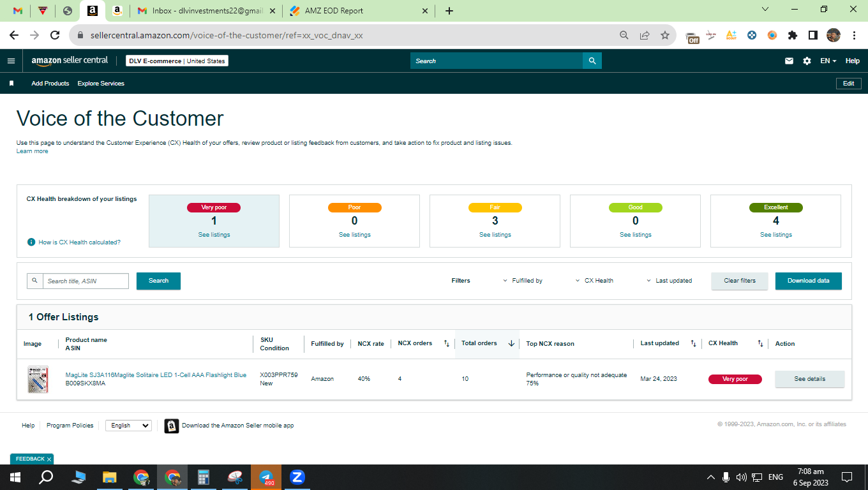Screen dimensions: 868x490
Task: Click See details for the MagLite listing
Action: click(810, 379)
